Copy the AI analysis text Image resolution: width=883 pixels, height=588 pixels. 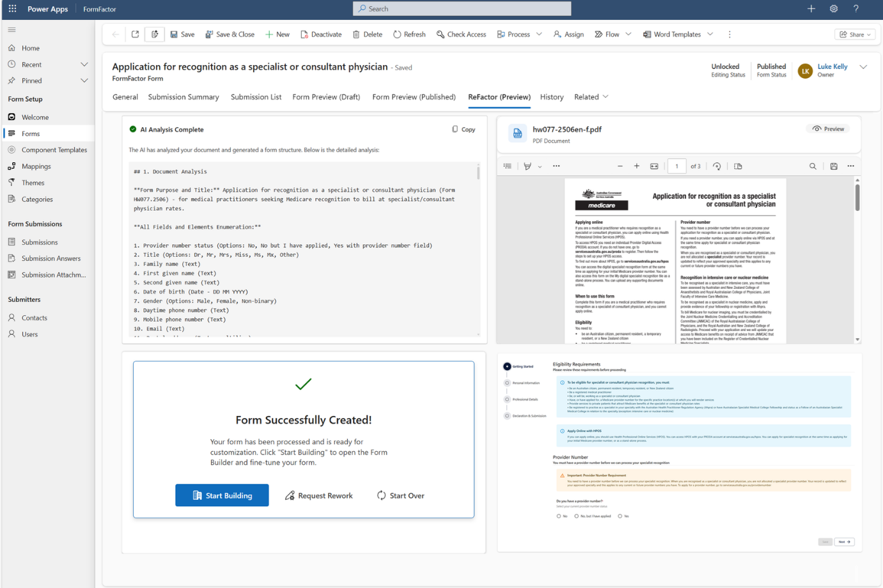point(464,129)
